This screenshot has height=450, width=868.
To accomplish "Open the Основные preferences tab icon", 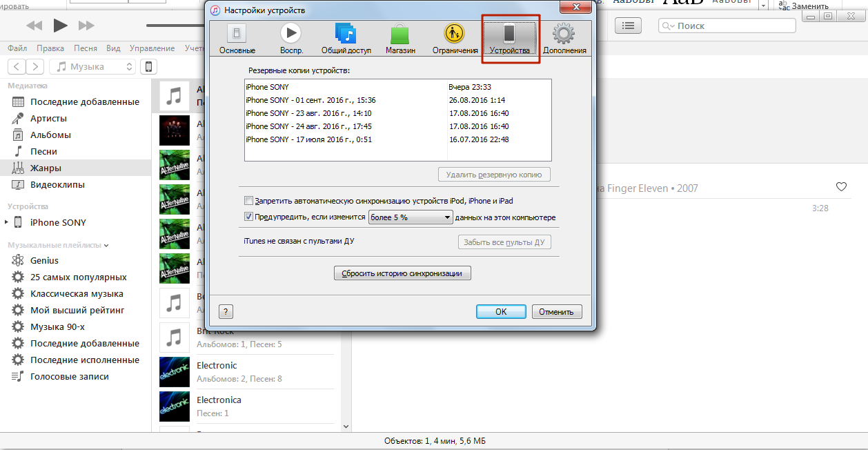I will pos(237,38).
